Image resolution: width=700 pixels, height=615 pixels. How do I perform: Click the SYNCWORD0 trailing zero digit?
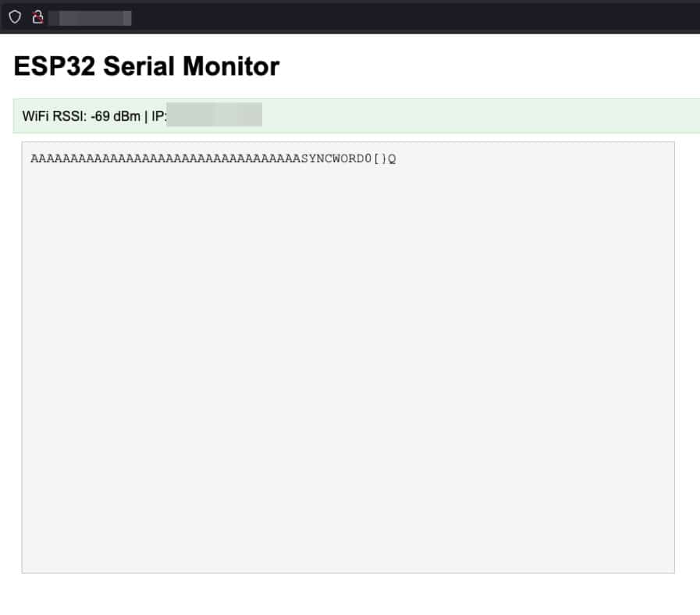[368, 158]
